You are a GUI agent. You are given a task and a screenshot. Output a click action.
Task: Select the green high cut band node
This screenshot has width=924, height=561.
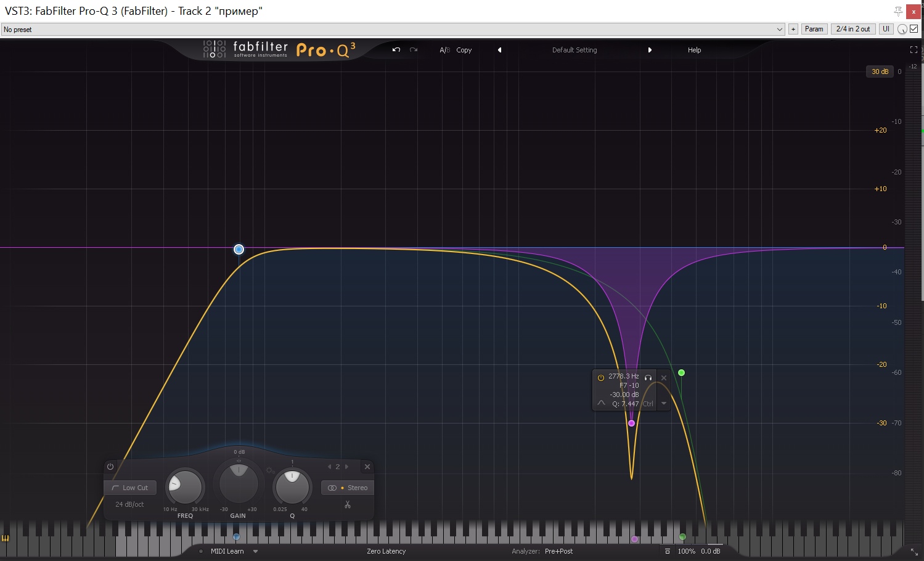(681, 372)
